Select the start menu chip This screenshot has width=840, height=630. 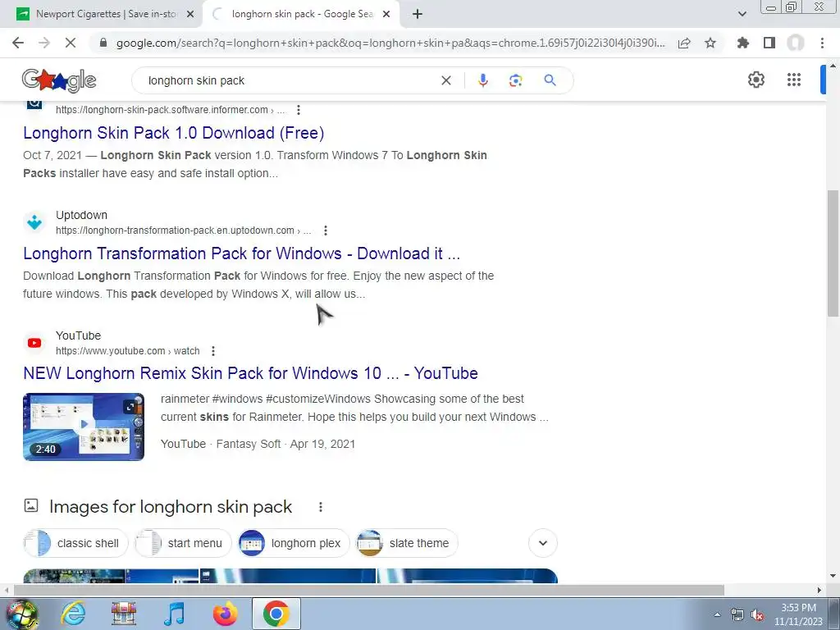click(x=183, y=543)
